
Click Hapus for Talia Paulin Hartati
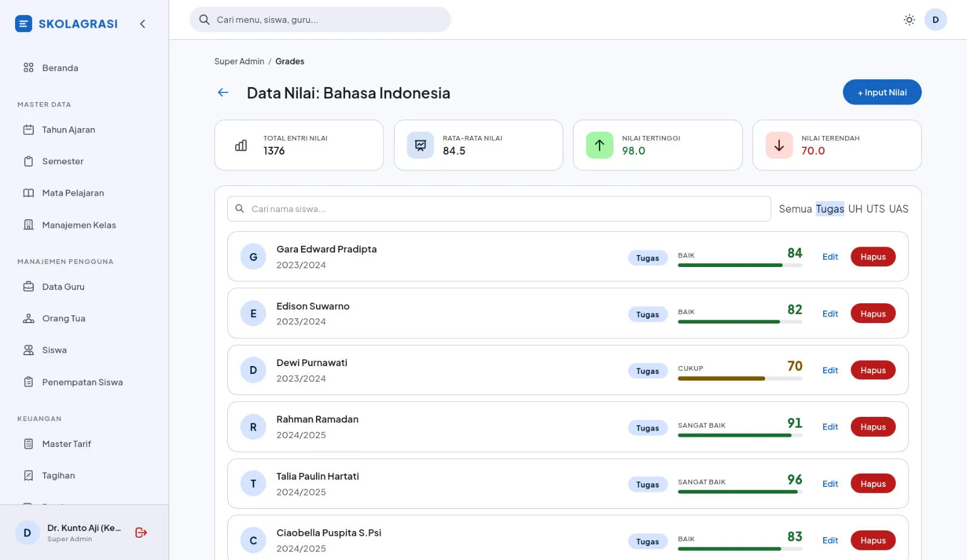pyautogui.click(x=873, y=484)
